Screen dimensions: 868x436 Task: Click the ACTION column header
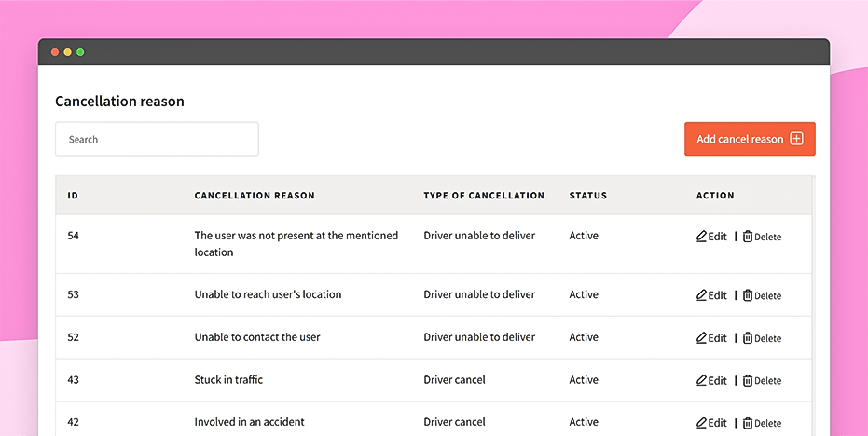(x=715, y=196)
